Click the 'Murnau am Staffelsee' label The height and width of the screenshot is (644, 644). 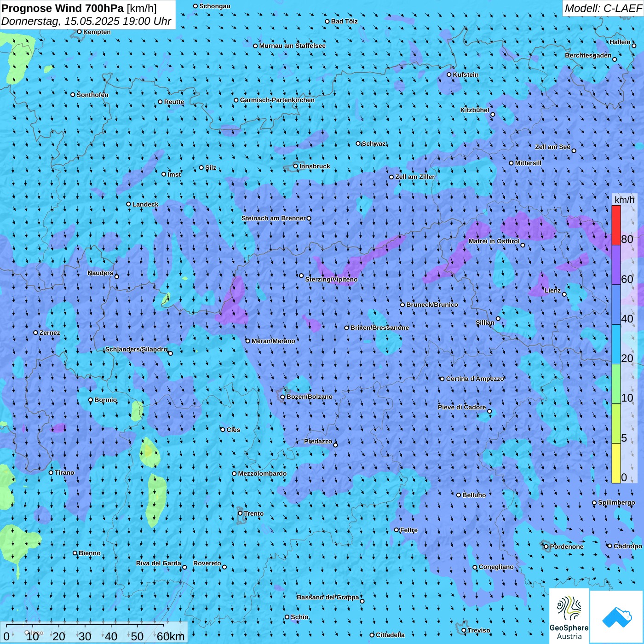pos(293,46)
